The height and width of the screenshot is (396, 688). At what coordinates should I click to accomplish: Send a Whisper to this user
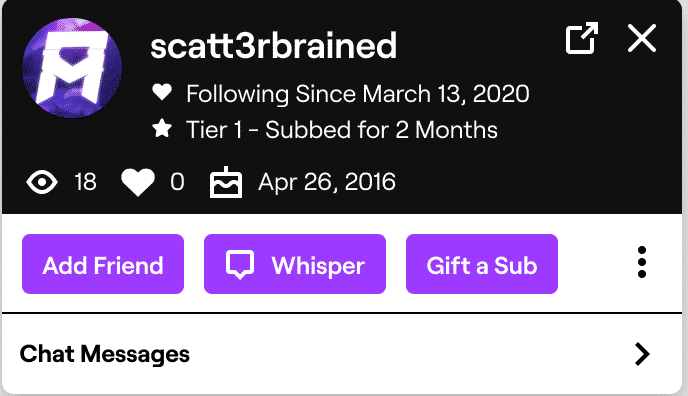tap(295, 264)
